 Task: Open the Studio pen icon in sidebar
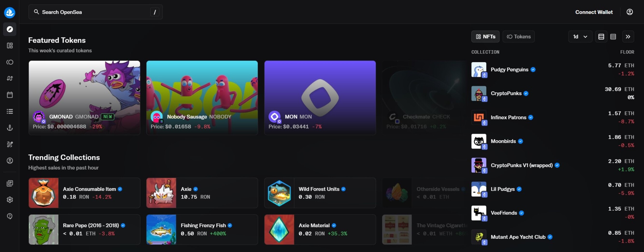pyautogui.click(x=10, y=144)
